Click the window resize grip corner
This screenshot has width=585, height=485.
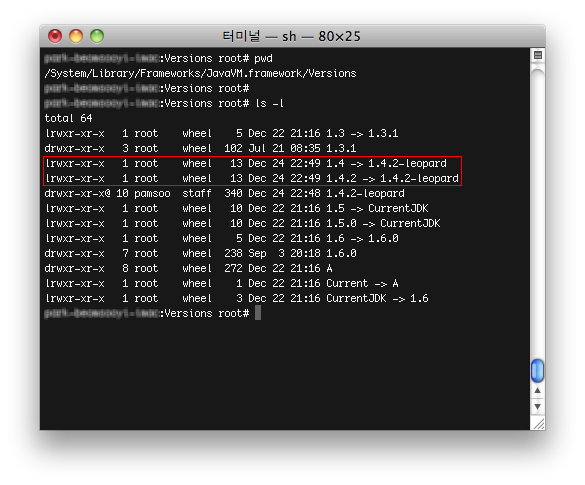[x=538, y=424]
